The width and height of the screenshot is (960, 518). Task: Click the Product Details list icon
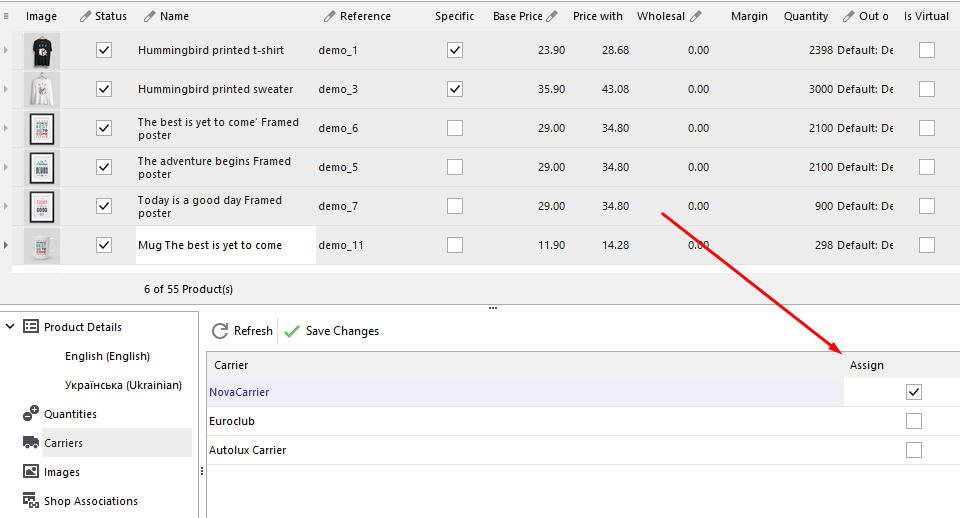(31, 326)
